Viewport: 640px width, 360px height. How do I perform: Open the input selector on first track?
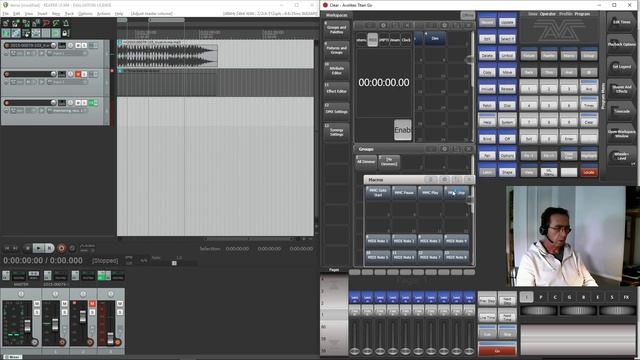point(68,53)
